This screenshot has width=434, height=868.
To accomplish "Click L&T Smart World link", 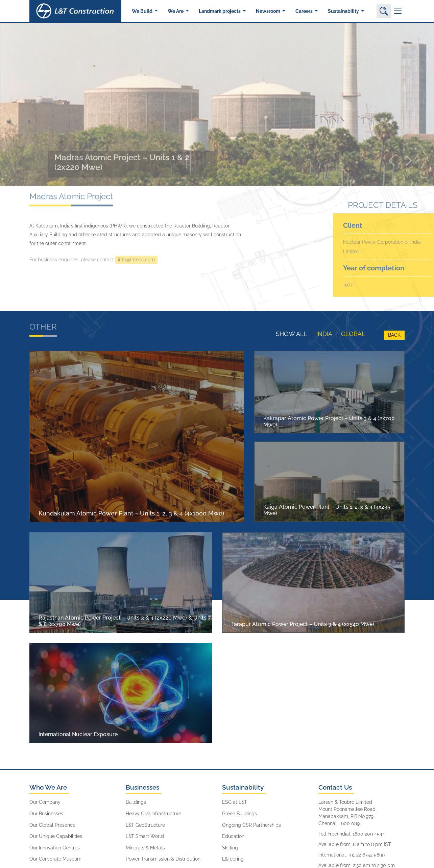I will [145, 836].
